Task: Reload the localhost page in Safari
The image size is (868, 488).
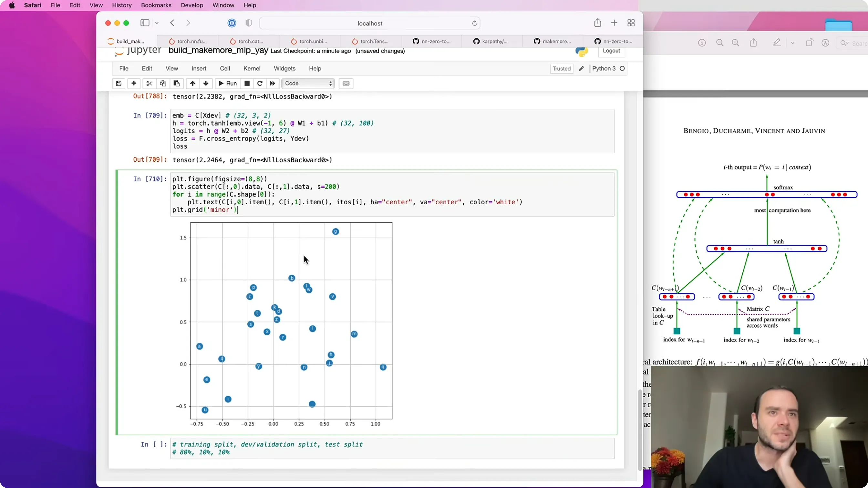Action: pos(474,23)
